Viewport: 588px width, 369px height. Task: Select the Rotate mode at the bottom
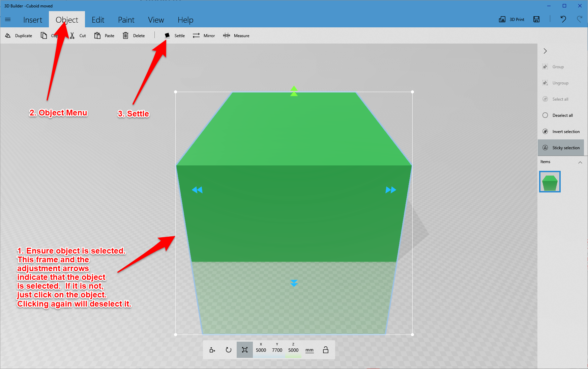228,350
